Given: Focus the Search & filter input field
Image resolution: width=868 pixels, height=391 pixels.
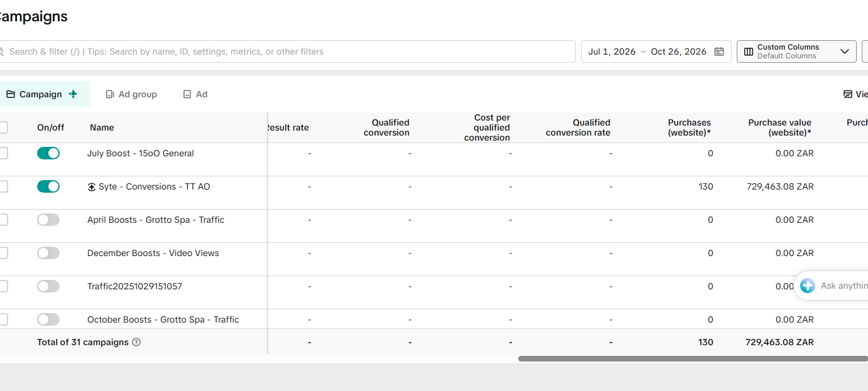Looking at the screenshot, I should pyautogui.click(x=288, y=51).
